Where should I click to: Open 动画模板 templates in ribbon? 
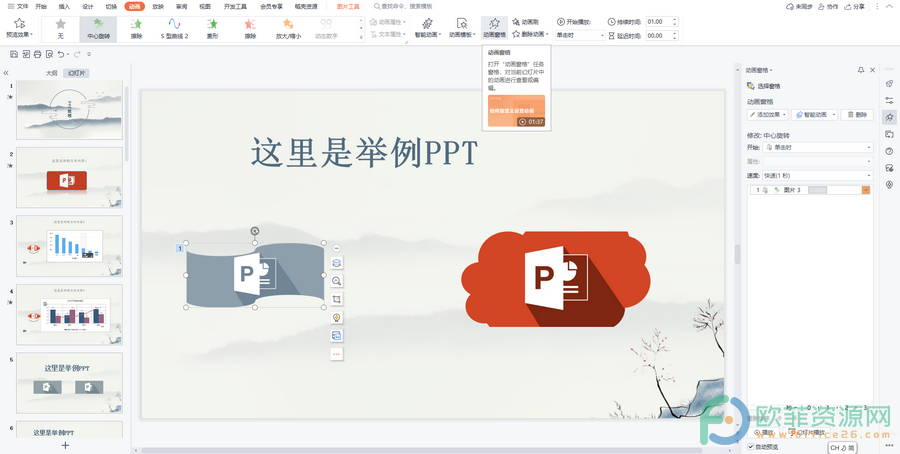tap(461, 28)
